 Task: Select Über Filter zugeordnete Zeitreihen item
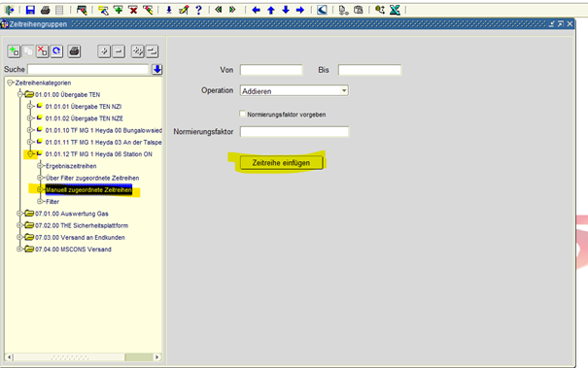(x=92, y=178)
